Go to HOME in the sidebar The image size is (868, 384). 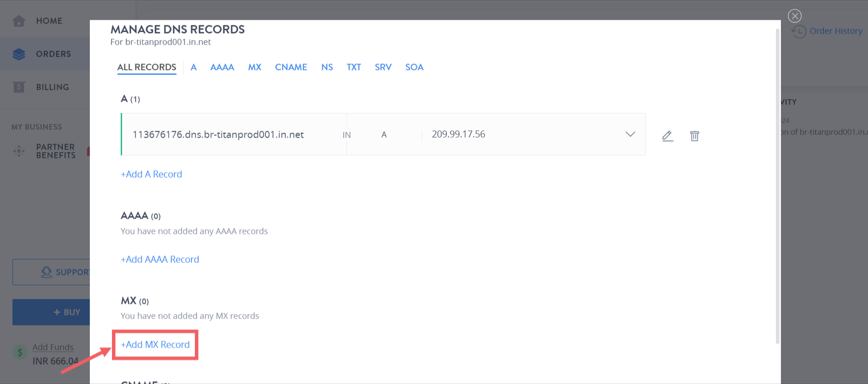coord(49,21)
